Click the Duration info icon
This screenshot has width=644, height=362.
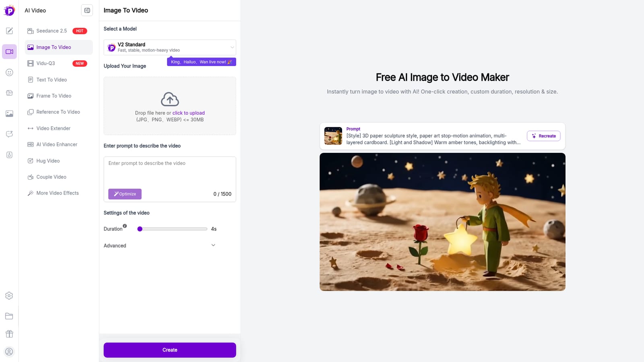click(125, 226)
